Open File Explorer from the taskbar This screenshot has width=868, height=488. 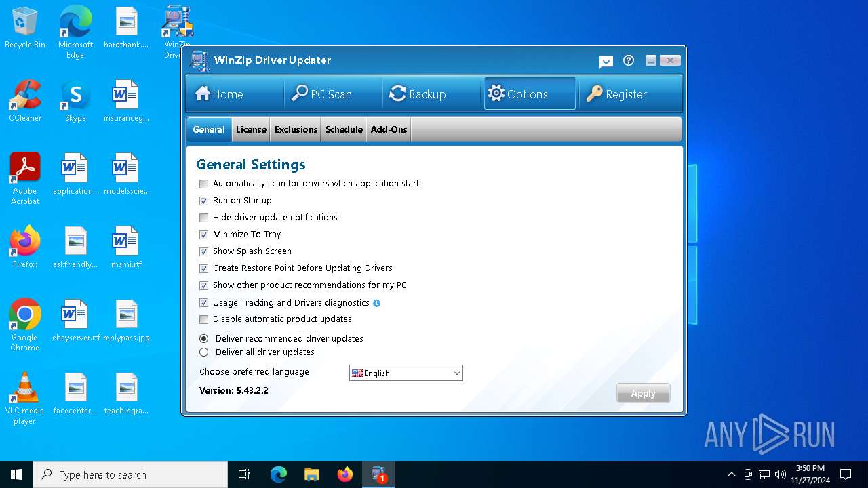pyautogui.click(x=311, y=474)
